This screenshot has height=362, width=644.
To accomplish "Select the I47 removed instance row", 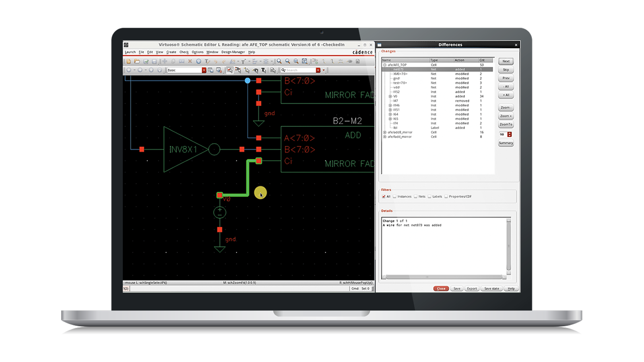I will 438,101.
